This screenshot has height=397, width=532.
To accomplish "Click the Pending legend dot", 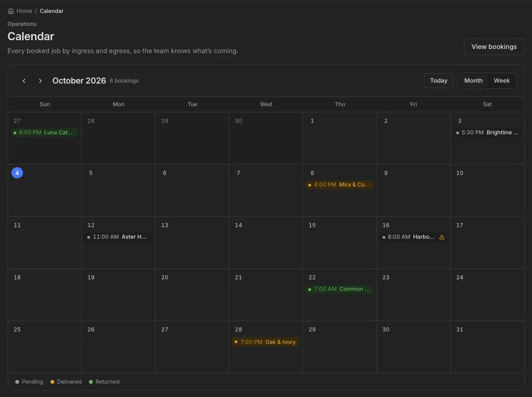I will click(17, 382).
